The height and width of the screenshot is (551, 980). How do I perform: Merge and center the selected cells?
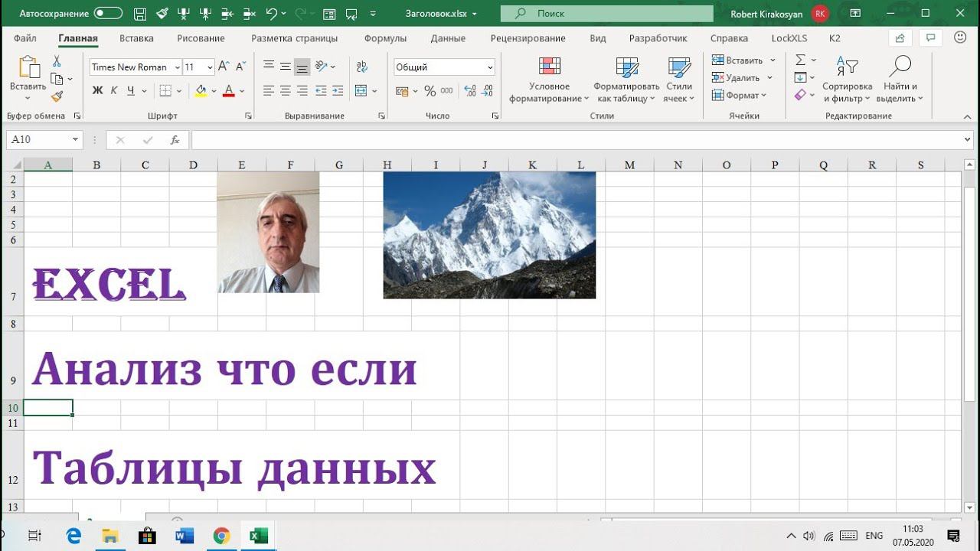[361, 91]
